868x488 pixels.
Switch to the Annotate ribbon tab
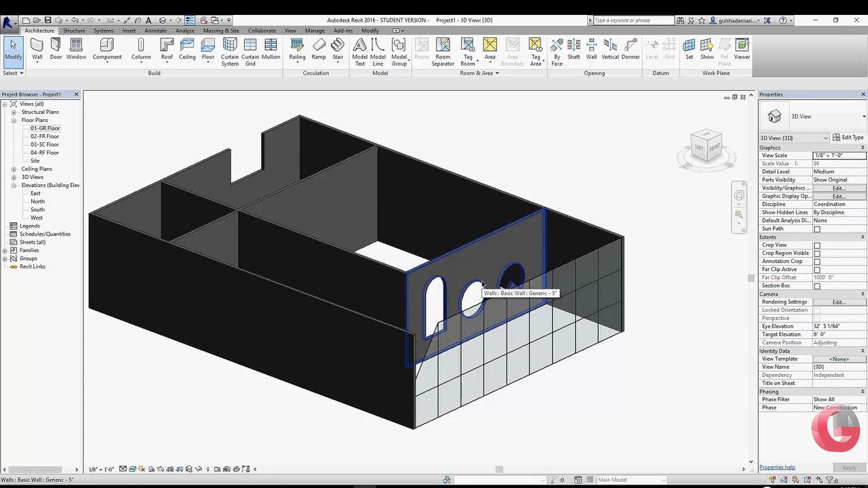click(x=155, y=30)
